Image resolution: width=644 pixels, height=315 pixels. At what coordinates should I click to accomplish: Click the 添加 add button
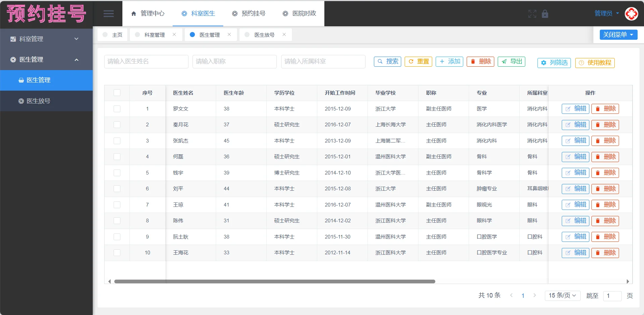[449, 61]
